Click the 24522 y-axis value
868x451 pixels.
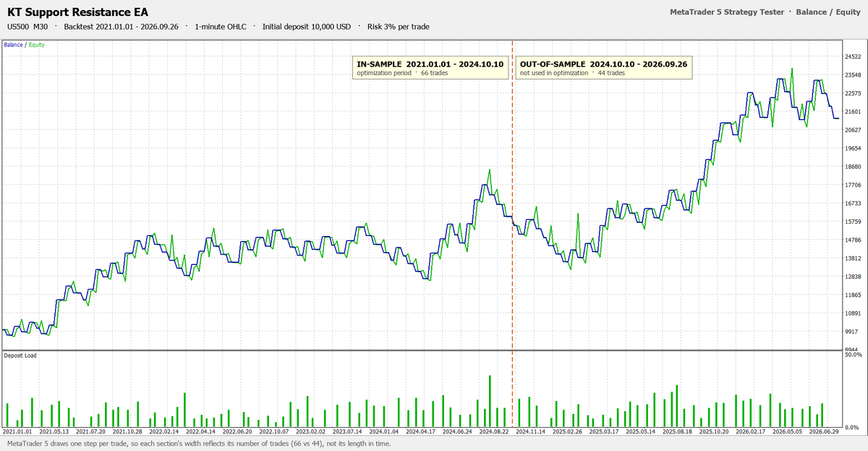pyautogui.click(x=854, y=56)
